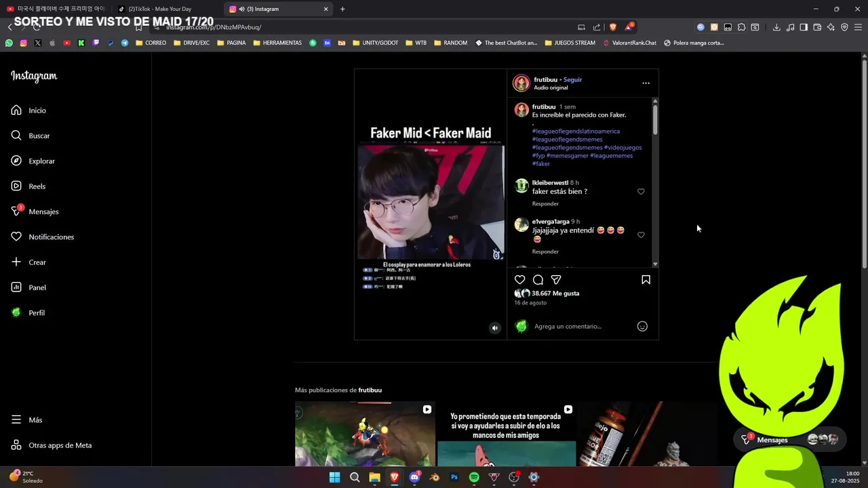Screen dimensions: 868x488
Task: Like e1verga1arga's comment
Action: [x=641, y=235]
